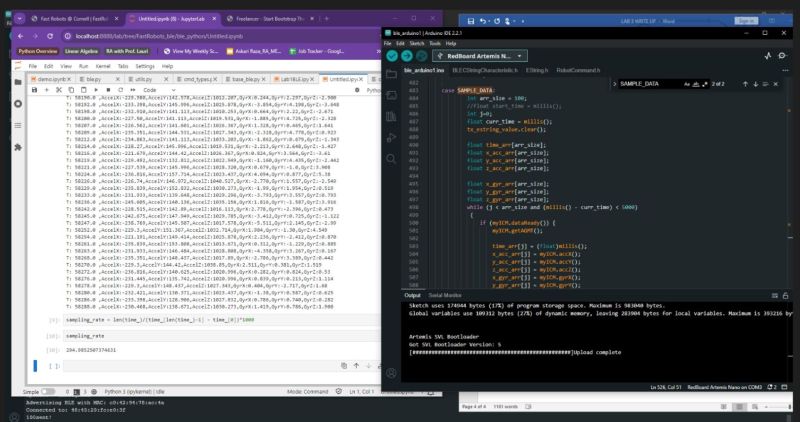Open the Arduino Serial Plotter icon
Image resolution: width=800 pixels, height=422 pixels.
(x=768, y=56)
